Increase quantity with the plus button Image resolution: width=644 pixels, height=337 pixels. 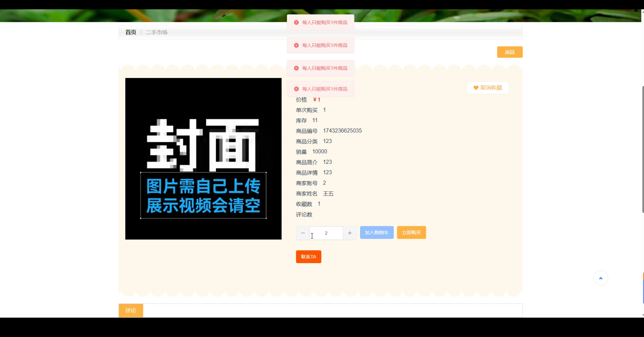click(x=350, y=233)
